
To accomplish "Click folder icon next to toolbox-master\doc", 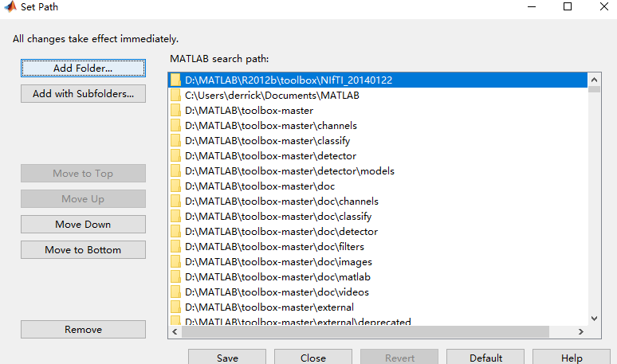I will click(175, 186).
